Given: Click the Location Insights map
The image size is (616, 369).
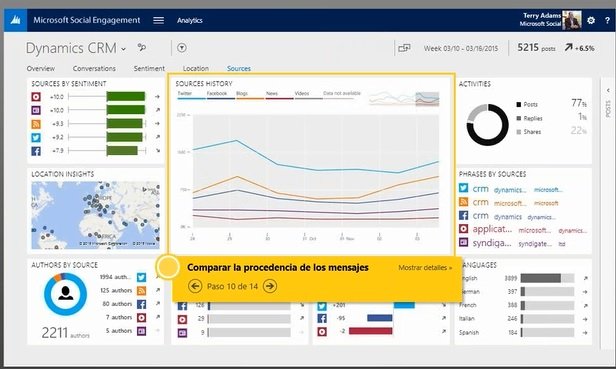Looking at the screenshot, I should (95, 215).
